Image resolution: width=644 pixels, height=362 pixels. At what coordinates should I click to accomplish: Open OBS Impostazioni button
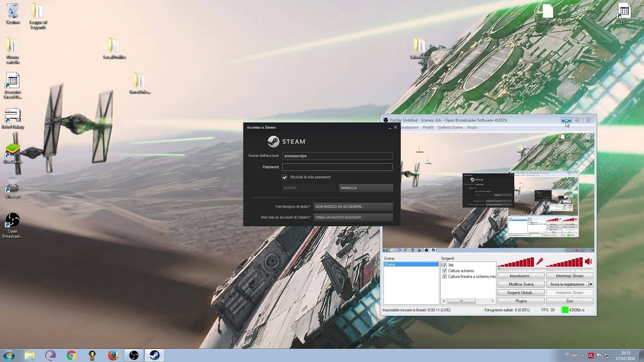click(x=521, y=276)
